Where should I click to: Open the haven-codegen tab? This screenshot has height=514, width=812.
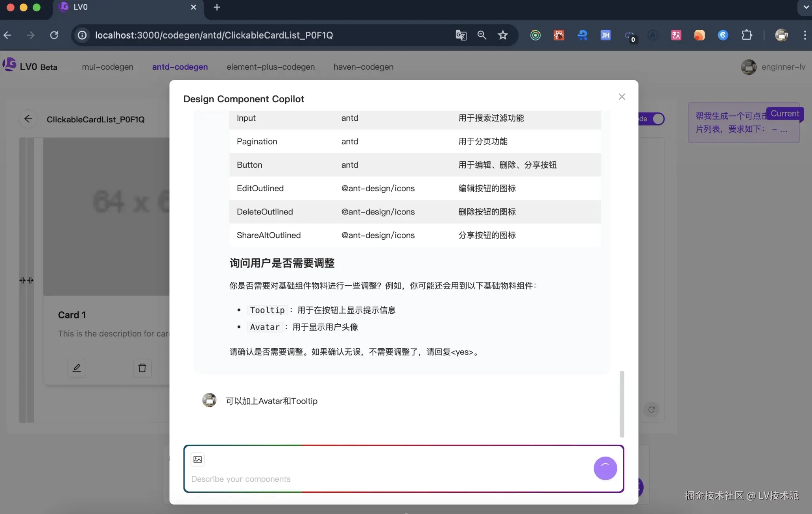tap(363, 67)
